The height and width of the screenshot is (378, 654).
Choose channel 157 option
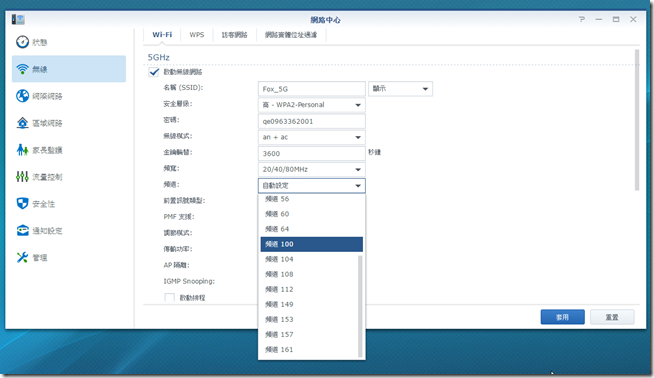point(309,334)
